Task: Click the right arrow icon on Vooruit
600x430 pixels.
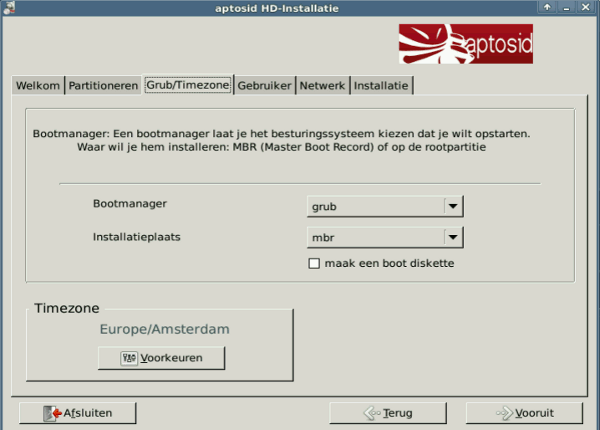Action: [505, 412]
